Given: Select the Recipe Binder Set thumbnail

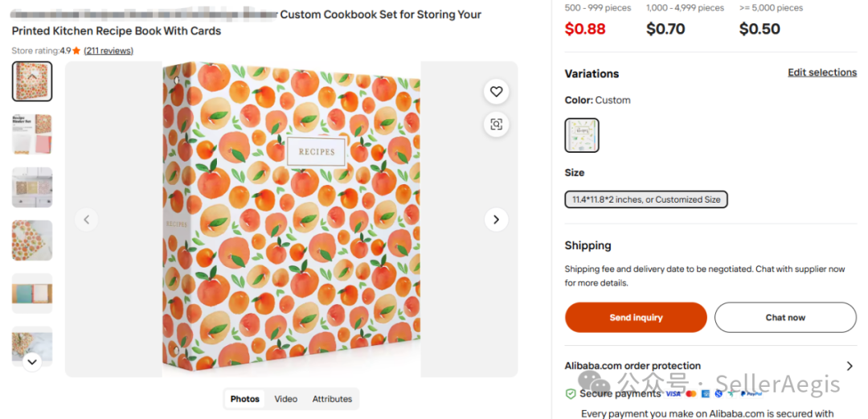Looking at the screenshot, I should [x=32, y=134].
